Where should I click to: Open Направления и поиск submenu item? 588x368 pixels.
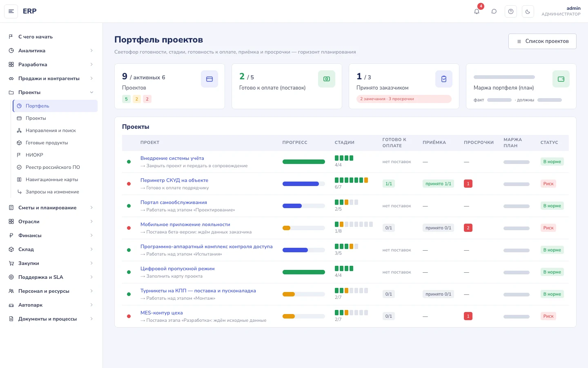[x=55, y=130]
